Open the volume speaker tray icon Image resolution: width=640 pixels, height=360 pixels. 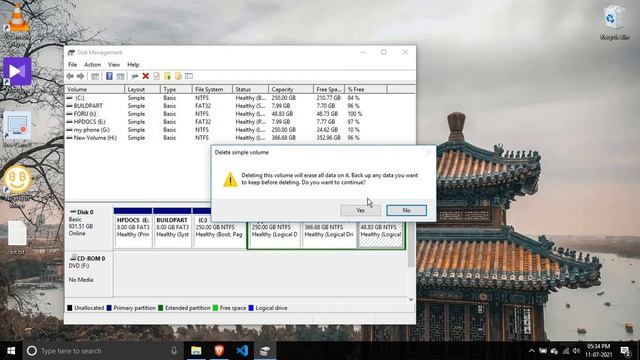click(x=576, y=351)
